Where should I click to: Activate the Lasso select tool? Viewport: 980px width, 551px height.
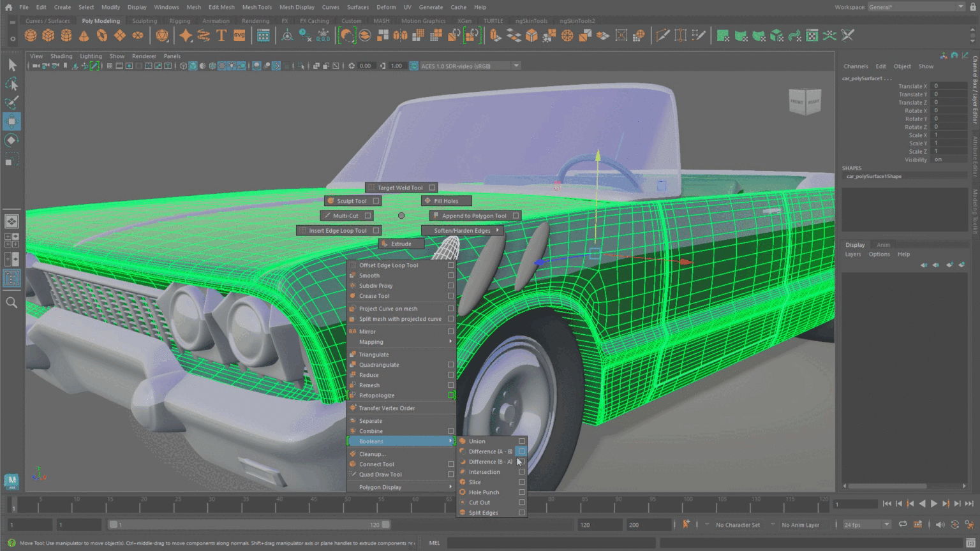[x=11, y=84]
